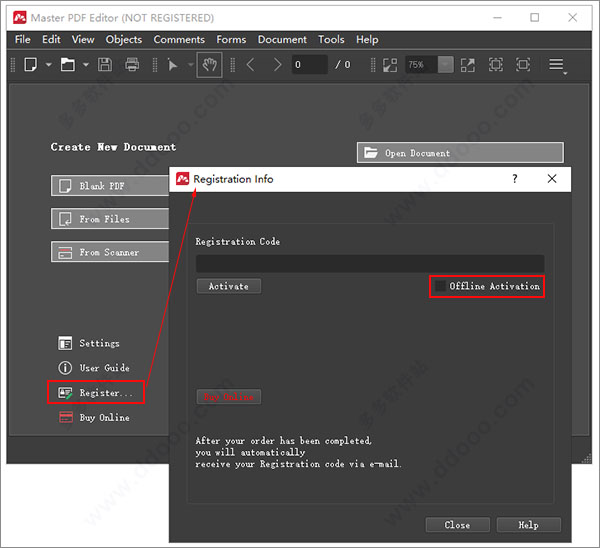Open the Objects menu
This screenshot has width=600, height=548.
124,40
